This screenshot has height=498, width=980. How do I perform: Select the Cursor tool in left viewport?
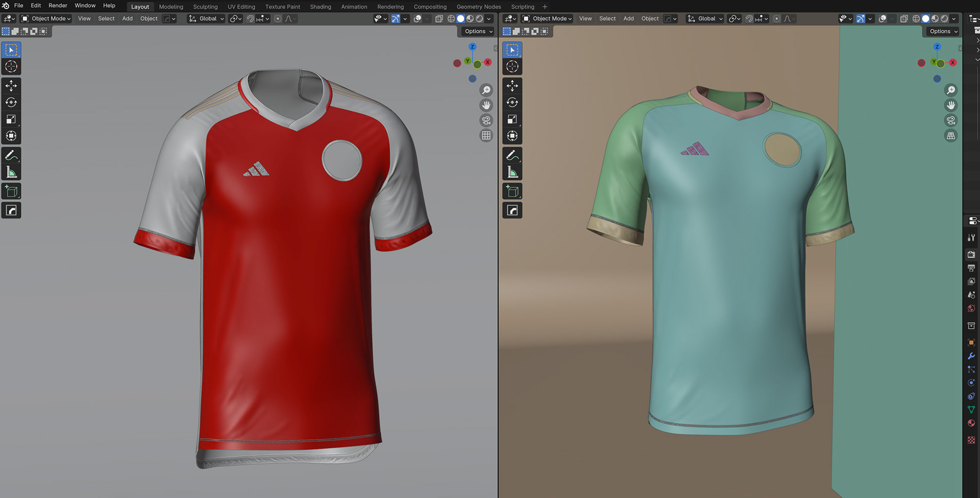click(11, 66)
